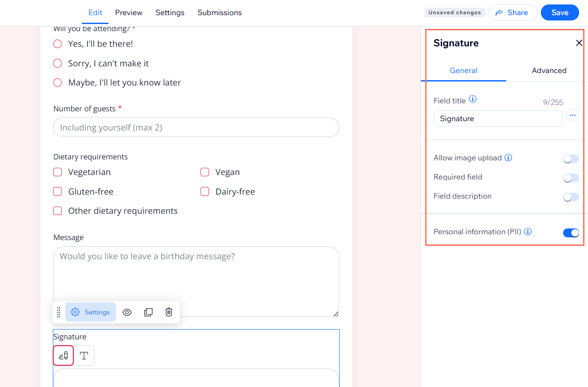Viewport: 588px width, 387px height.
Task: Click the eye icon to hide field
Action: tap(127, 312)
